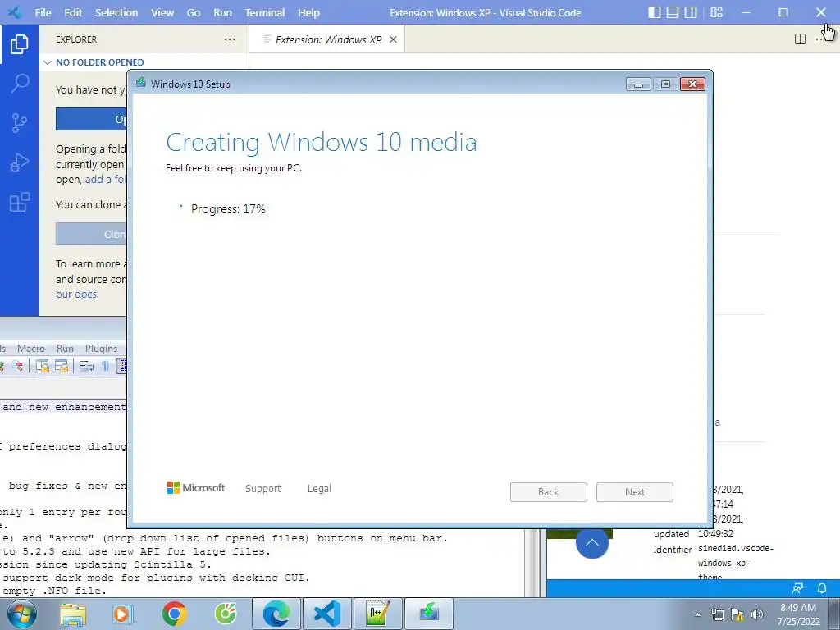Click the Clone Repository button in Explorer
The height and width of the screenshot is (630, 840).
[x=92, y=234]
